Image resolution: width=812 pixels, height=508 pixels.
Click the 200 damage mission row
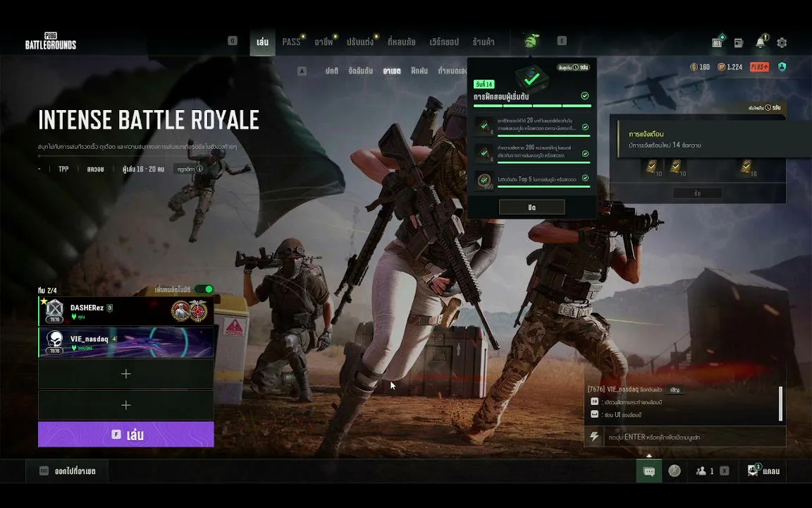coord(532,153)
